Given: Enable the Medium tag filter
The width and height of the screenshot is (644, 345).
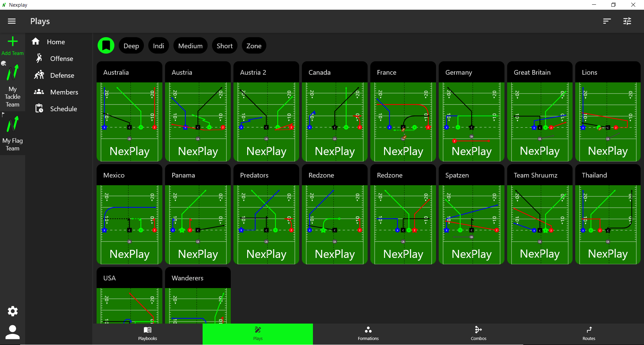Looking at the screenshot, I should click(x=190, y=46).
